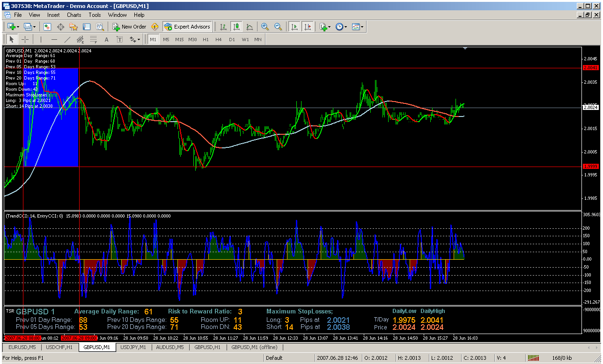Switch to the AUDUSD,M5 chart tab

point(170,347)
